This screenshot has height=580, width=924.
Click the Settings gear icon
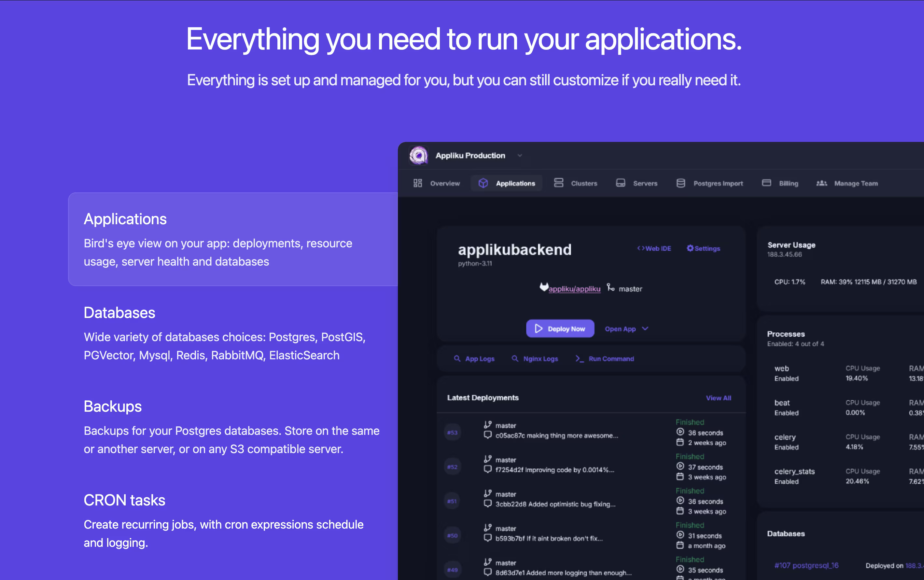click(x=690, y=248)
